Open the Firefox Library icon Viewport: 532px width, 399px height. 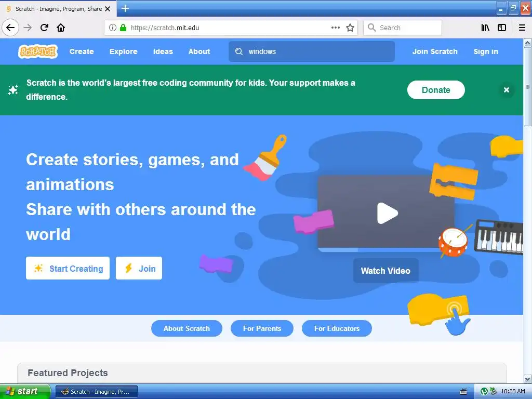(x=485, y=28)
